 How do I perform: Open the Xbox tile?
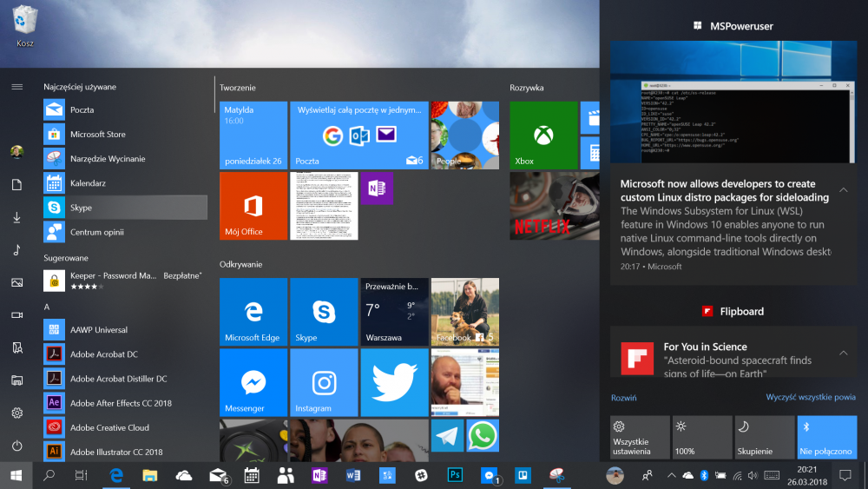click(x=543, y=135)
